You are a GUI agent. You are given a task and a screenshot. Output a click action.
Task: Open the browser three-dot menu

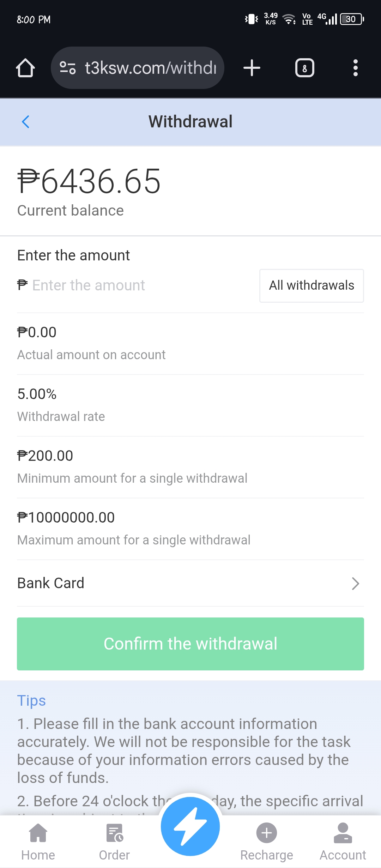click(355, 68)
